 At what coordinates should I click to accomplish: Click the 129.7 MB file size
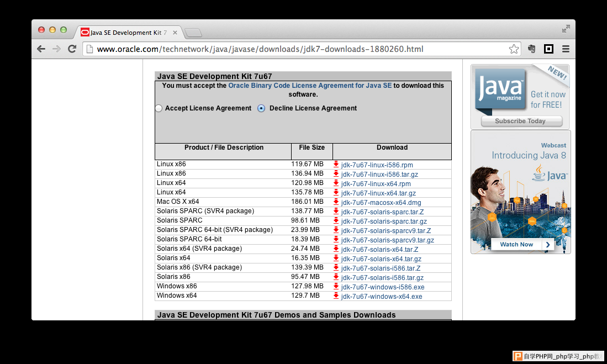point(305,296)
